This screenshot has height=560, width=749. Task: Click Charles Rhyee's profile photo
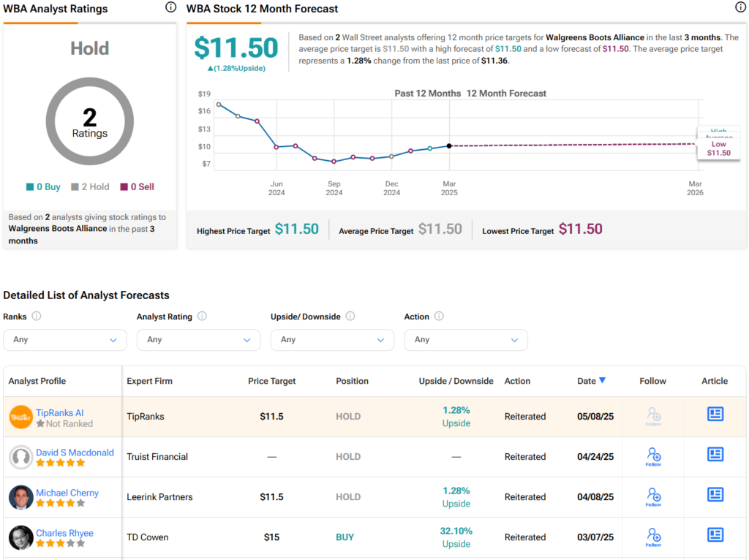coord(21,537)
